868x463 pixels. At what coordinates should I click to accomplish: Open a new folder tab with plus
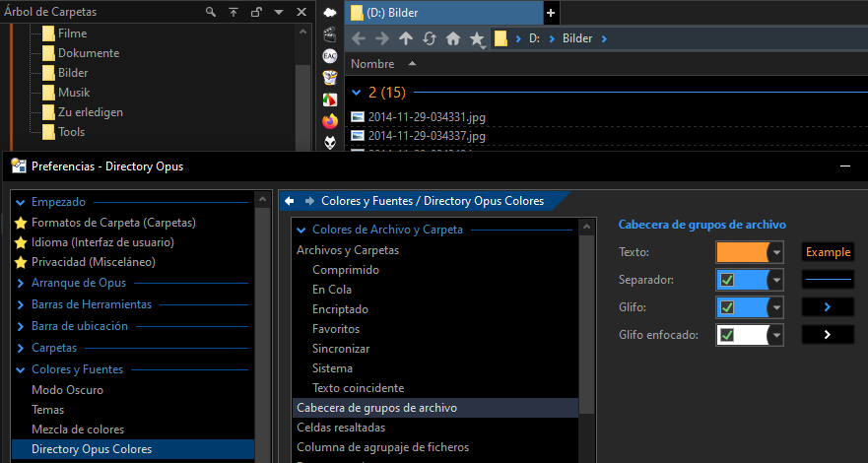(550, 13)
